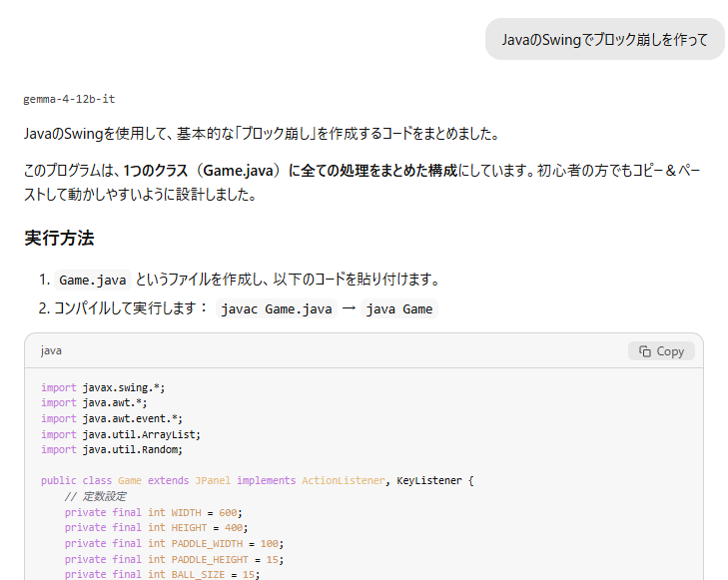Image resolution: width=728 pixels, height=580 pixels.
Task: Click the java language label of code block
Action: 51,350
